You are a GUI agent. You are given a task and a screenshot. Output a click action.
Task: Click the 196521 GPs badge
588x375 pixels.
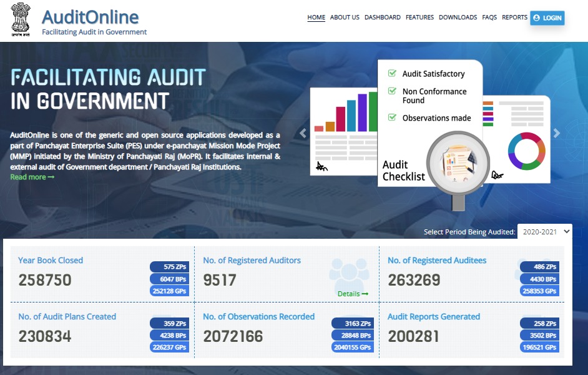click(x=540, y=347)
